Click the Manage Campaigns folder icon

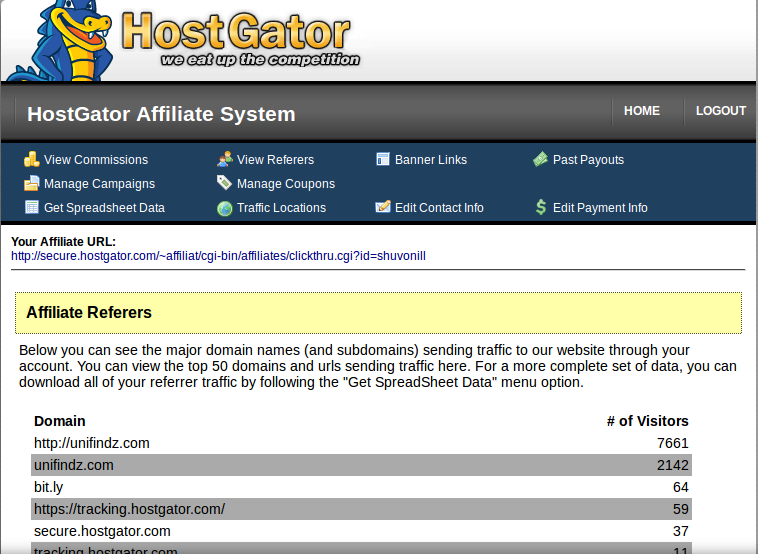pos(32,183)
